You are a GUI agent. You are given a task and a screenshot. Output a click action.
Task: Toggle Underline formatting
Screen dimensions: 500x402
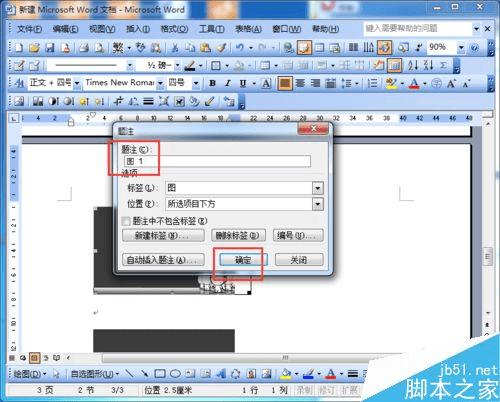243,83
